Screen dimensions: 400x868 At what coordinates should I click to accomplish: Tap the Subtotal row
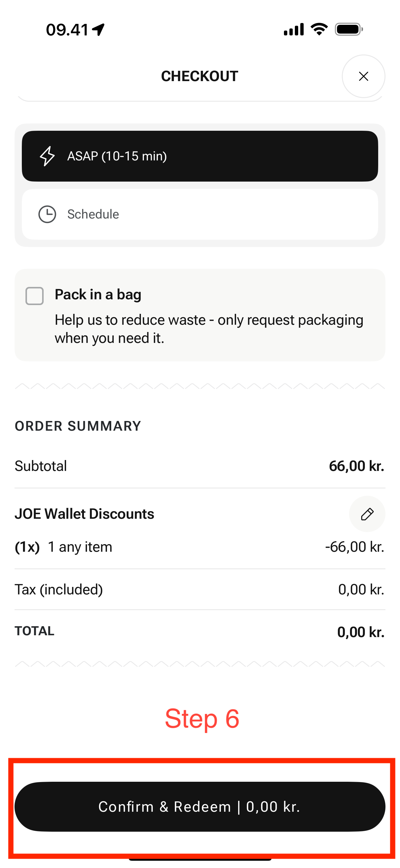200,466
